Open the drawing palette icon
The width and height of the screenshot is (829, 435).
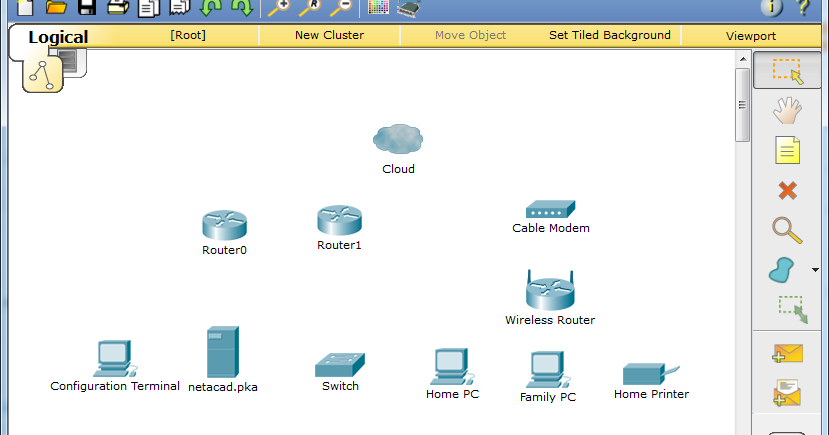pos(378,7)
